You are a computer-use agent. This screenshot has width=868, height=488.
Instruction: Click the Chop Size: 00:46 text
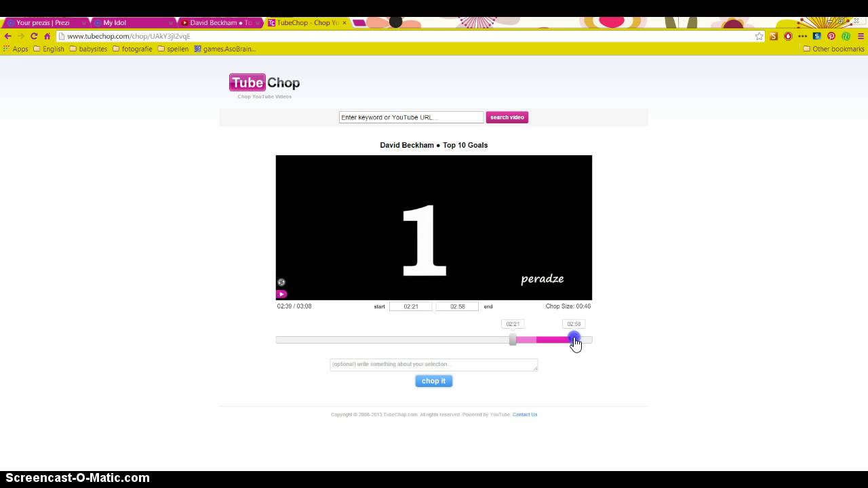click(568, 306)
